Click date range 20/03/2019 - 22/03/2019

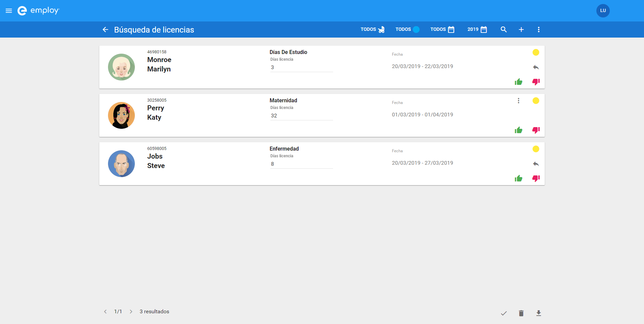click(422, 66)
